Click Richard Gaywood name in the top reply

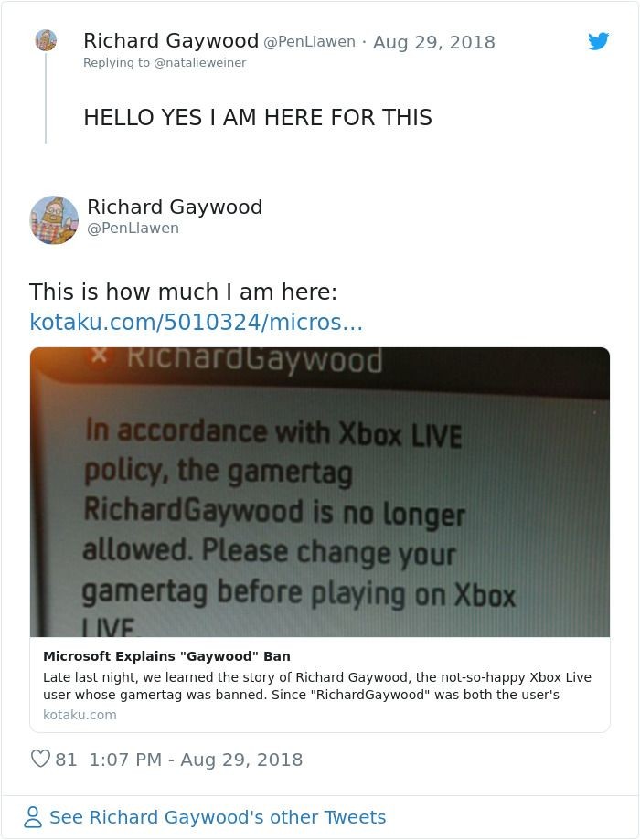pos(171,41)
